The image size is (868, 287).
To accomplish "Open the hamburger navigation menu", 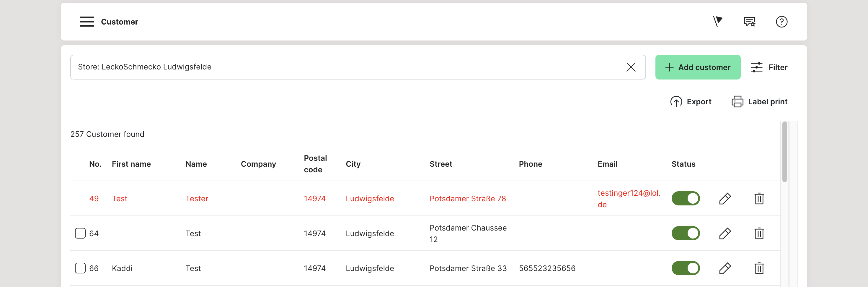I will (x=87, y=22).
